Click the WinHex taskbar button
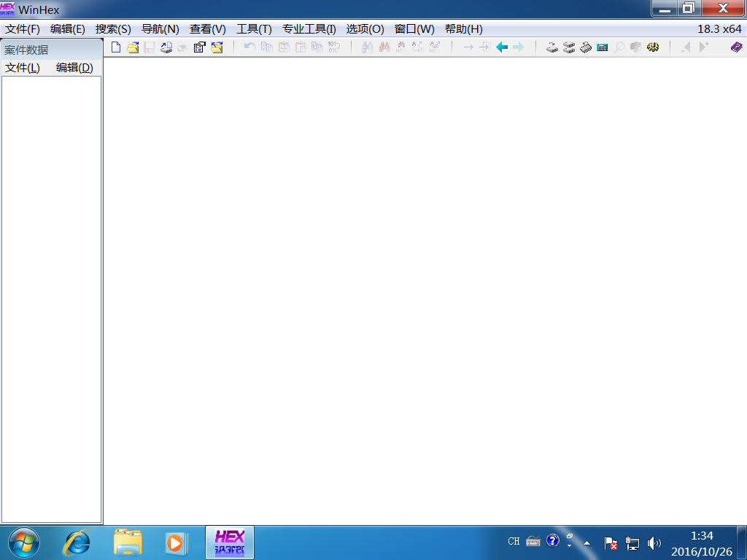This screenshot has width=747, height=560. coord(230,542)
